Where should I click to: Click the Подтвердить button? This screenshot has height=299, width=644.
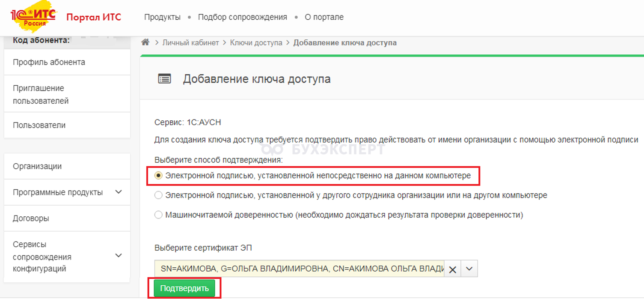tap(184, 288)
